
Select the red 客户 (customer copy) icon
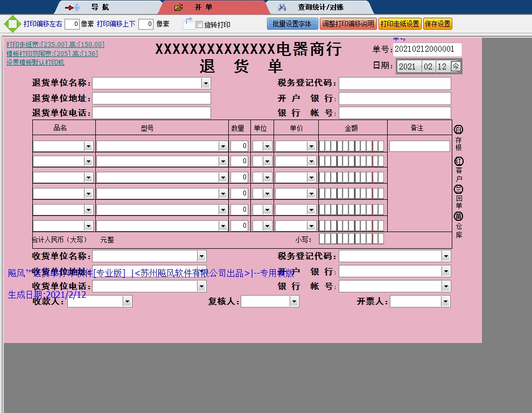click(x=458, y=160)
